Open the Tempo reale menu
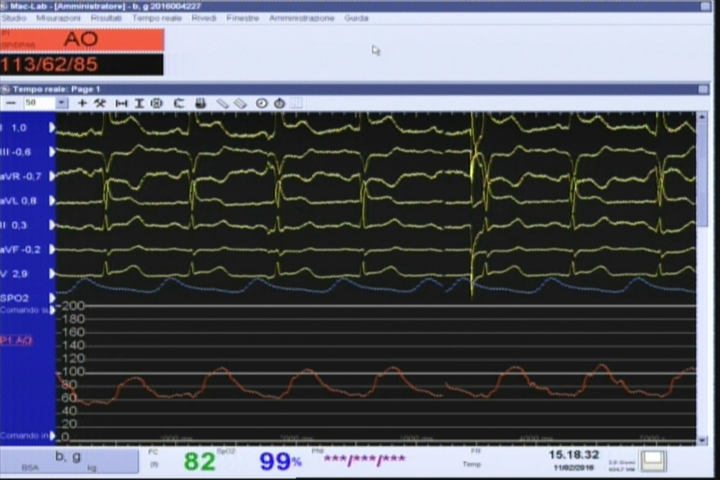 [157, 18]
